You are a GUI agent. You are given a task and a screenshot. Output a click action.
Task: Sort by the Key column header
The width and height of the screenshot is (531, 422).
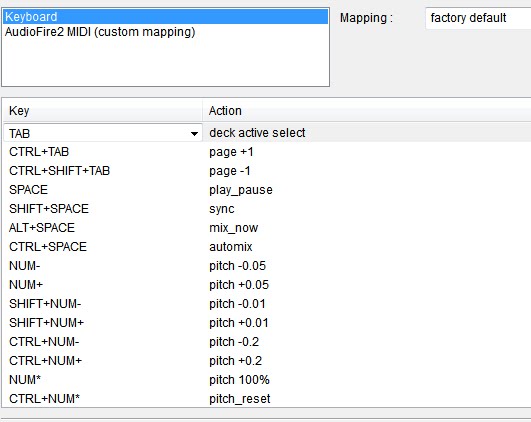click(103, 111)
